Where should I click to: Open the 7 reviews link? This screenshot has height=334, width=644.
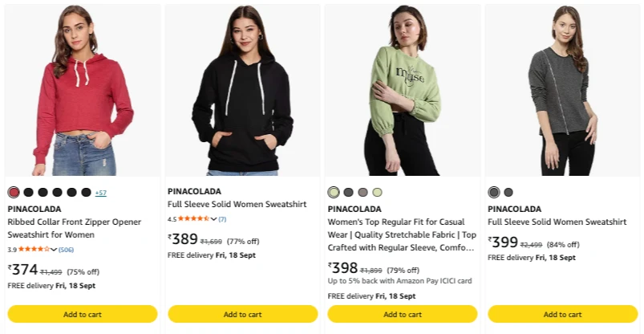pyautogui.click(x=222, y=219)
